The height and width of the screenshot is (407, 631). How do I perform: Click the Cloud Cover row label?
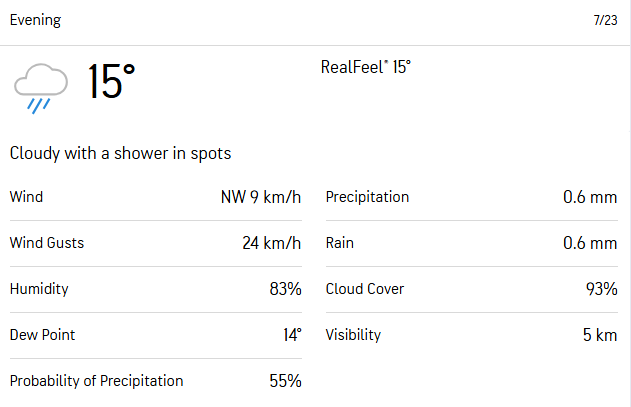coord(365,289)
